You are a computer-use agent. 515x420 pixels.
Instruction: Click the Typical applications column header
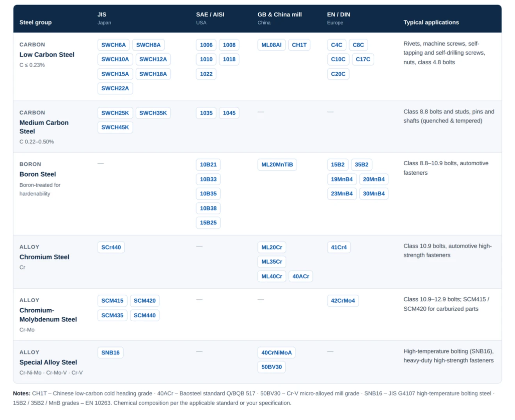tap(431, 23)
